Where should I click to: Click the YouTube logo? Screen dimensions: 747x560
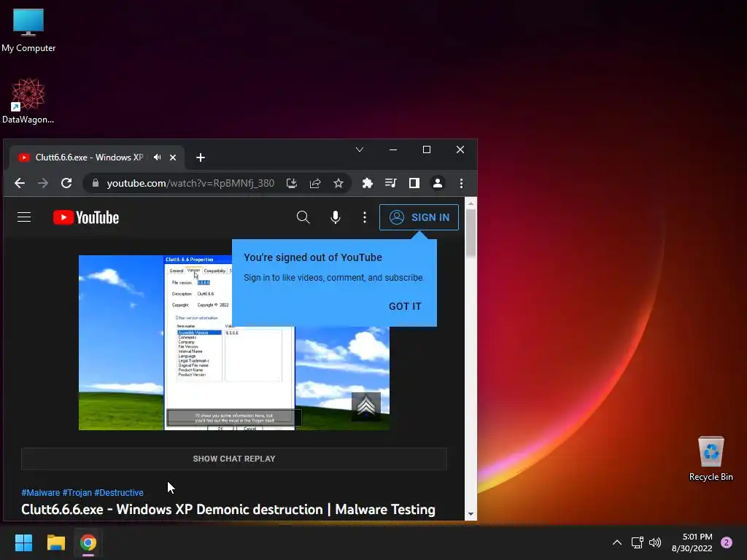(x=86, y=217)
